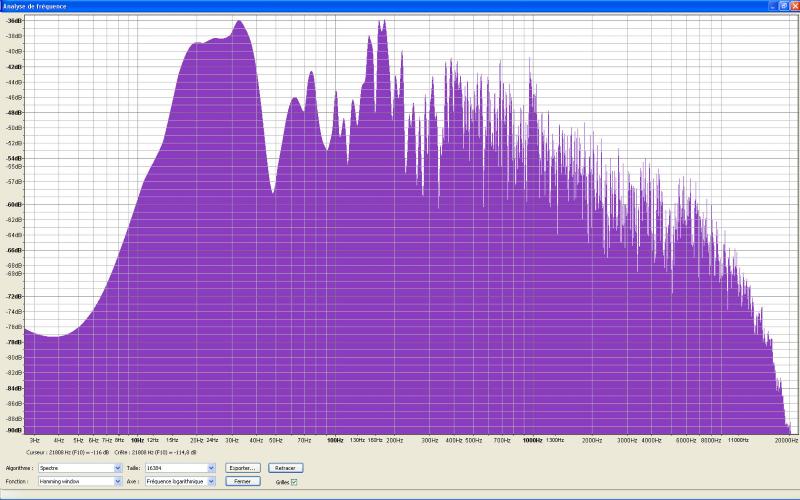This screenshot has height=500, width=800.
Task: Click the Algorithme : label
Action: coord(19,468)
